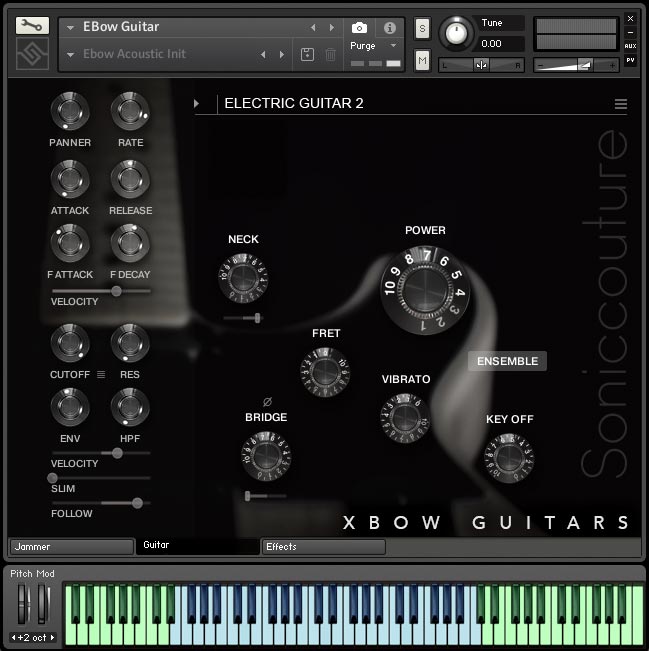The image size is (649, 651).
Task: Open the Ebow Acoustic Init preset dropdown
Action: click(x=70, y=54)
